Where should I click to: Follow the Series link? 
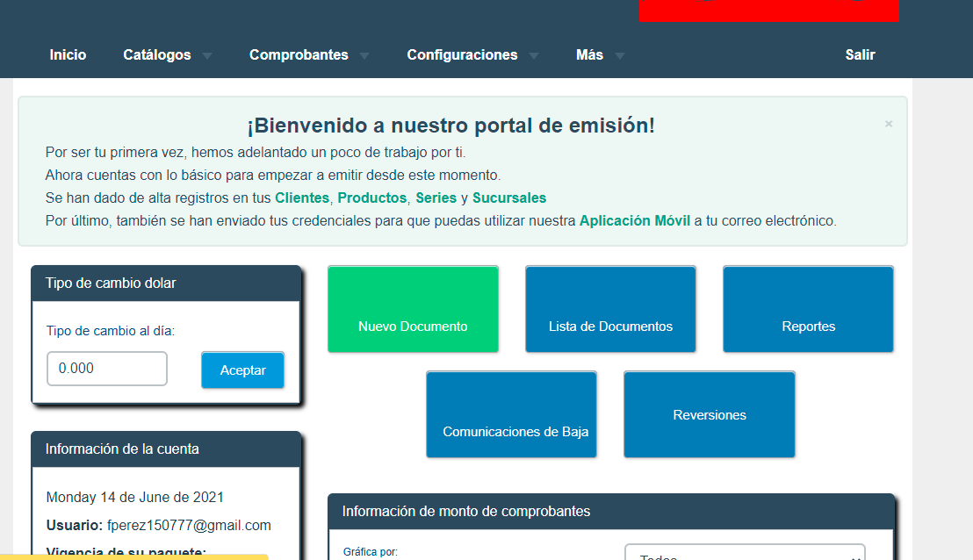[436, 197]
